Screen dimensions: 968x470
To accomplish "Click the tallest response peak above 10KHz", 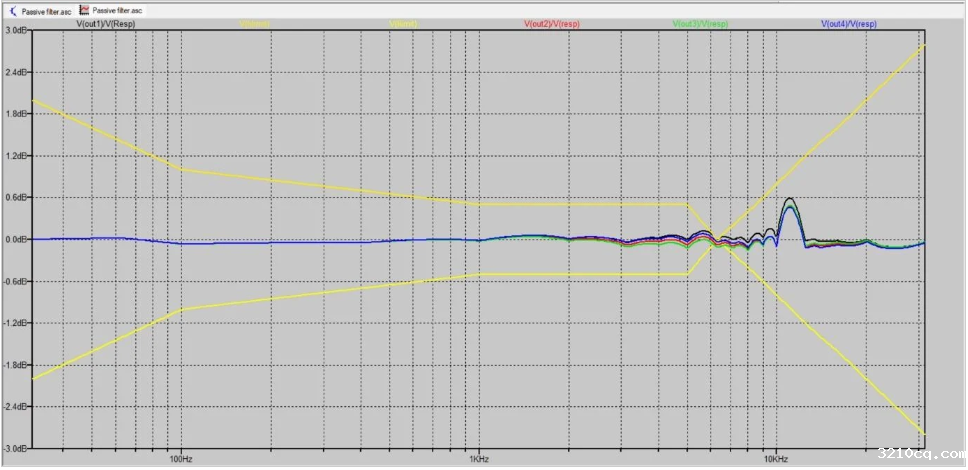I will 790,199.
